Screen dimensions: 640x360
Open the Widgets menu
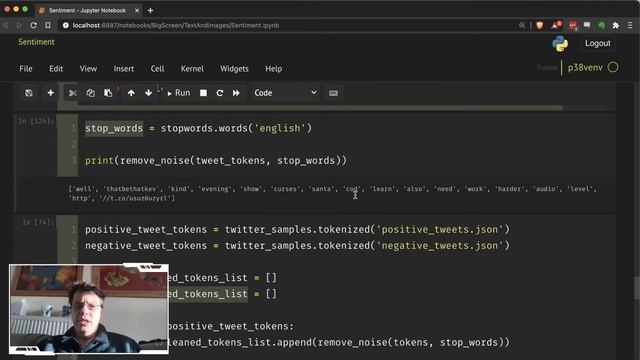pyautogui.click(x=234, y=69)
